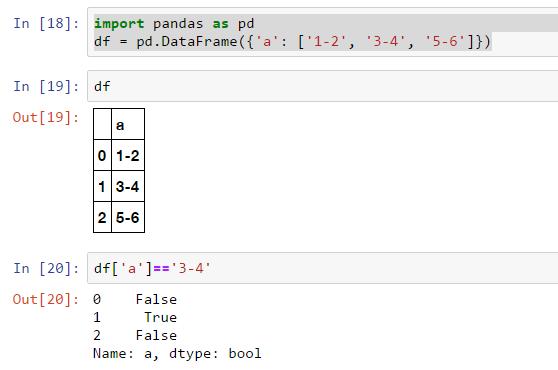Click the In [20] prompt label
The image size is (558, 370).
46,268
